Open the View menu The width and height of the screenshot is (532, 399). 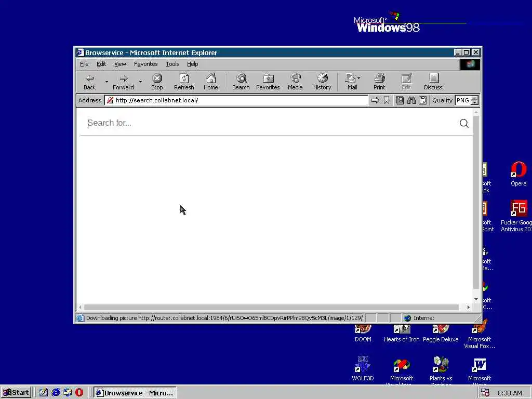pos(120,64)
